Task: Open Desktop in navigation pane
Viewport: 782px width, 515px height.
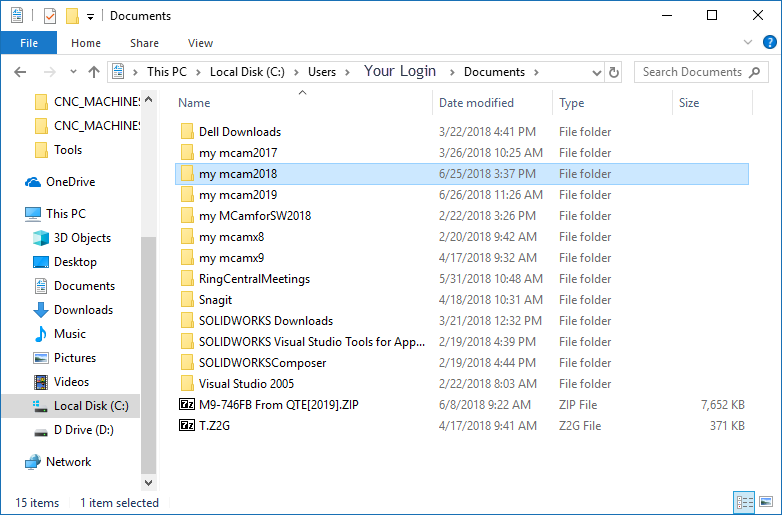Action: pos(65,262)
